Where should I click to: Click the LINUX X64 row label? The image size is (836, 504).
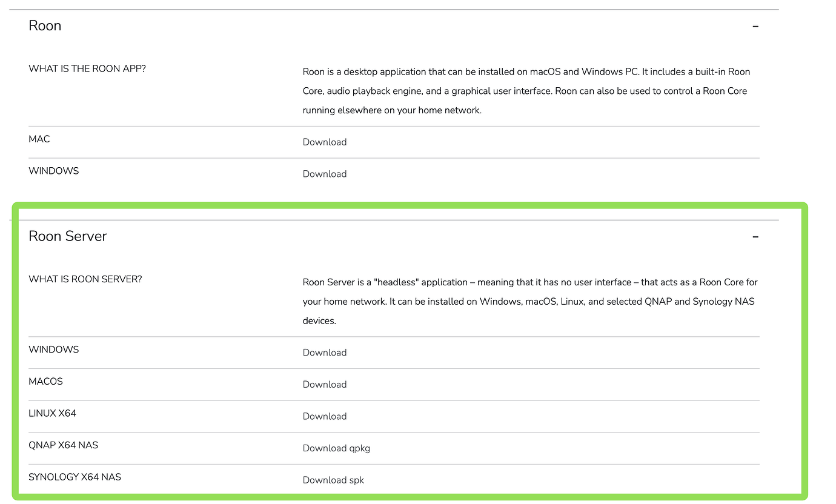coord(52,413)
